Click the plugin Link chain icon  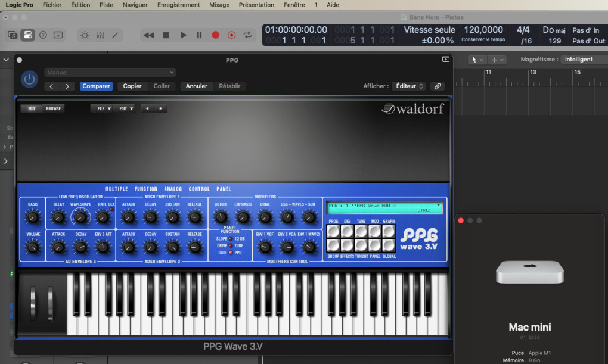click(x=438, y=86)
